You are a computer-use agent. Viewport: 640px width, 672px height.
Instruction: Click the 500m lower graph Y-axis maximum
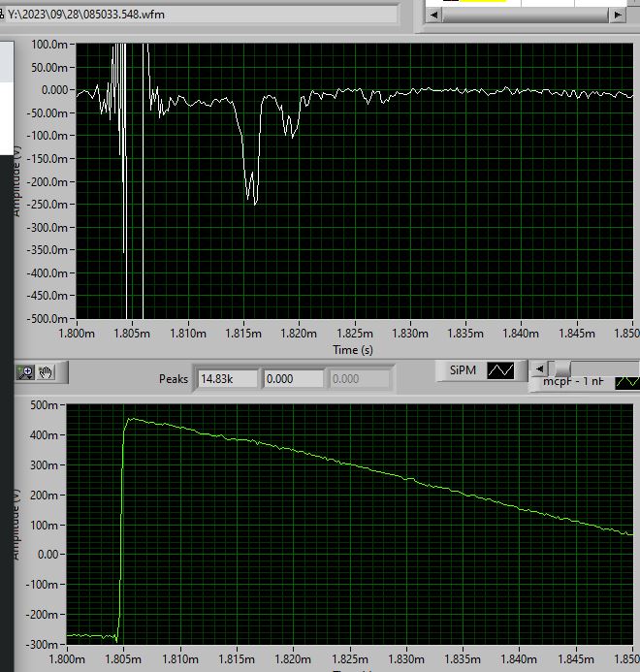(44, 405)
